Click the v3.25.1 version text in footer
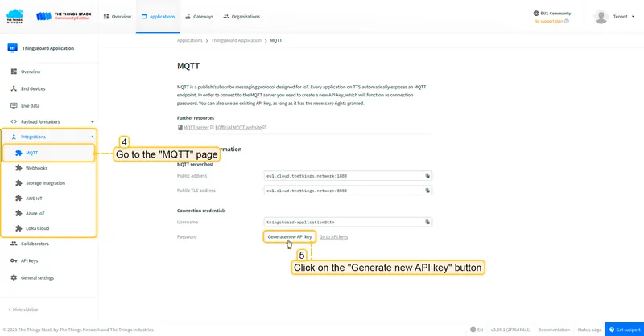Viewport: 644px width, 336px height. click(x=510, y=330)
